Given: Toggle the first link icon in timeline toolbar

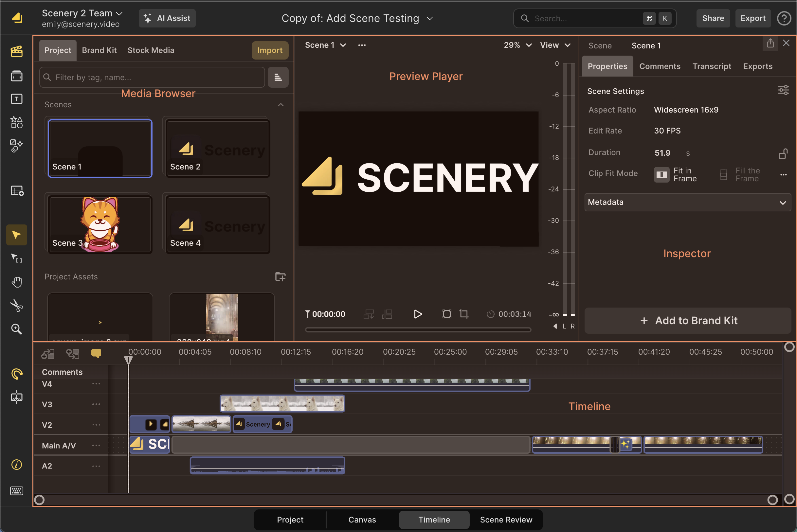Looking at the screenshot, I should point(48,354).
